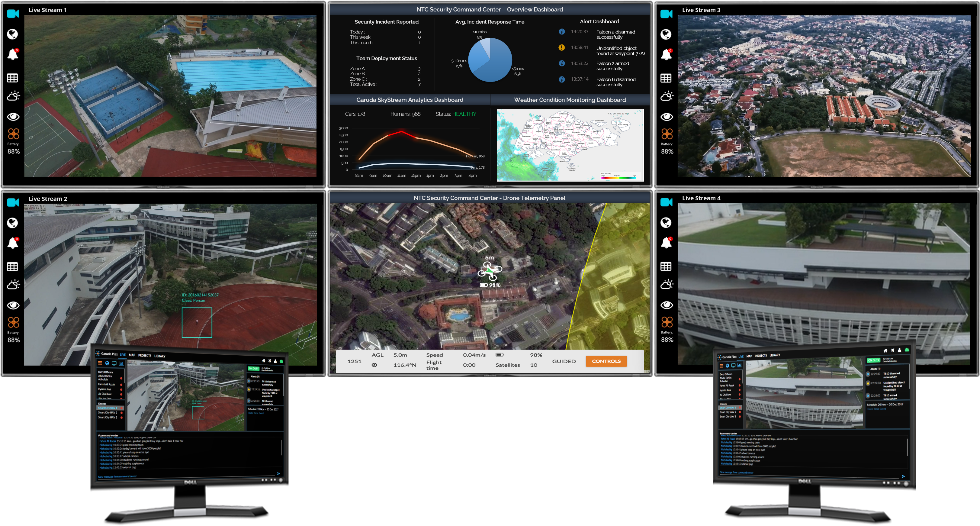Toggle eye visibility icon in Live Stream 2 sidebar
The width and height of the screenshot is (980, 526).
click(x=13, y=305)
